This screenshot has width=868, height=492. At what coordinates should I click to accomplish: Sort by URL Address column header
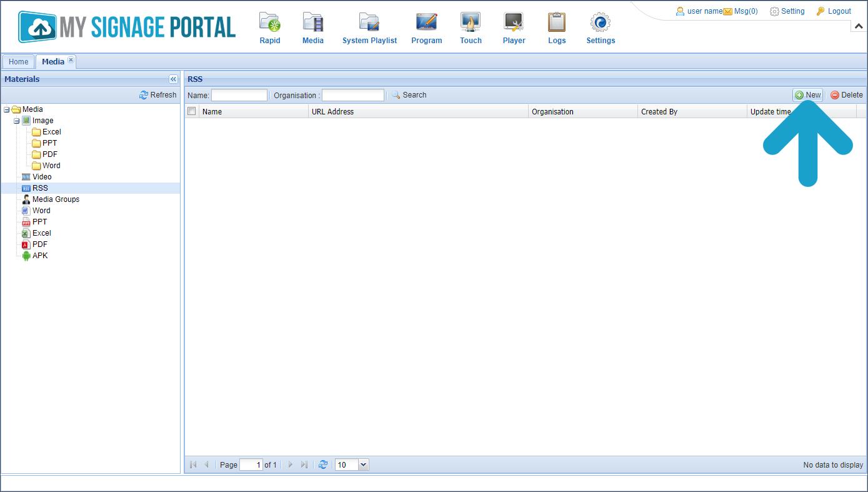419,112
